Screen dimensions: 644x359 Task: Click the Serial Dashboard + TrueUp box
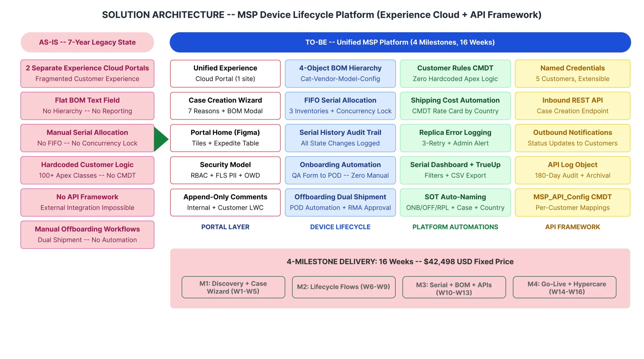click(x=455, y=170)
